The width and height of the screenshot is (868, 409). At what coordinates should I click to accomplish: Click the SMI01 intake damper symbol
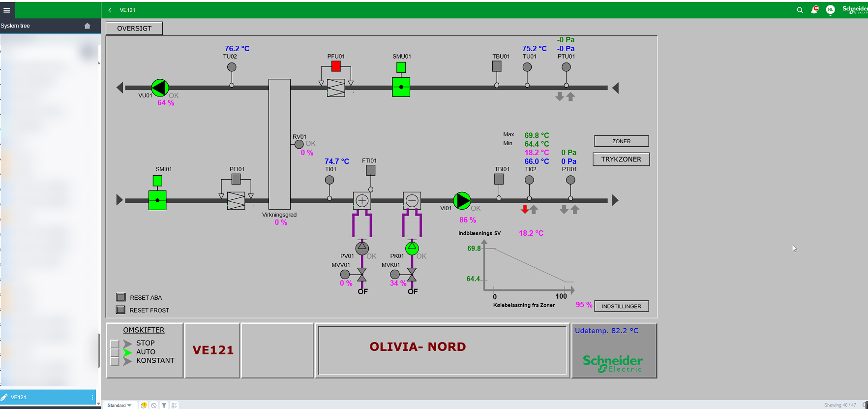(x=157, y=200)
